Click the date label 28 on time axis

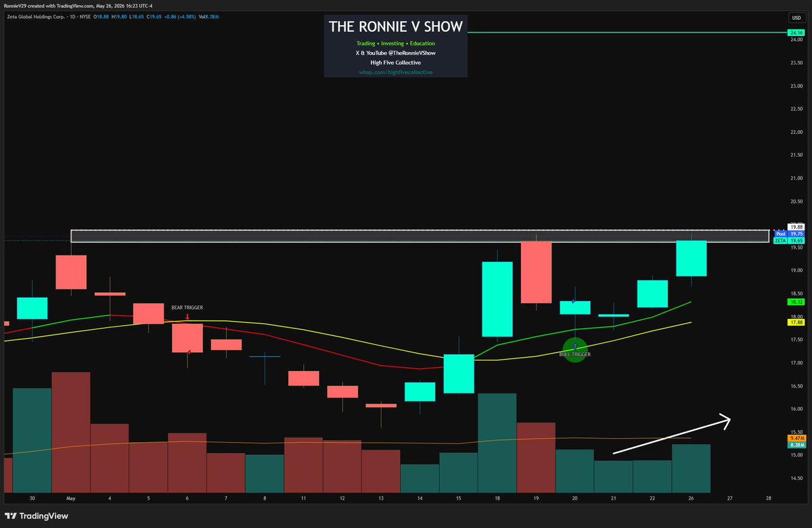[x=769, y=498]
